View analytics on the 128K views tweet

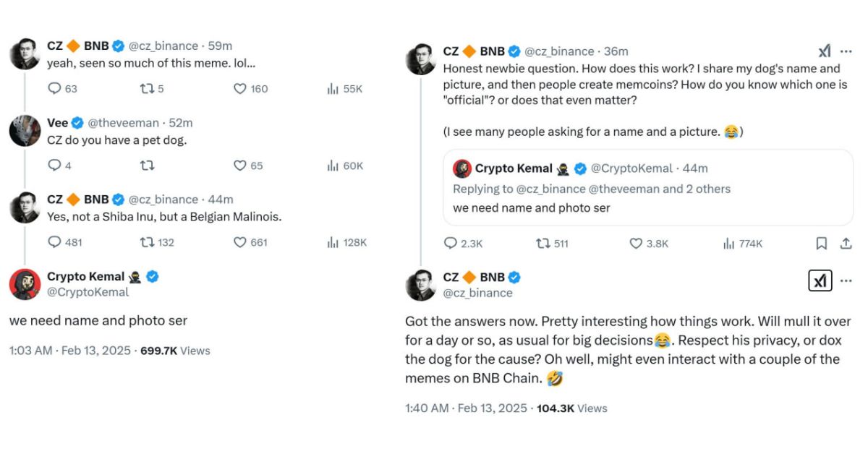click(x=333, y=242)
